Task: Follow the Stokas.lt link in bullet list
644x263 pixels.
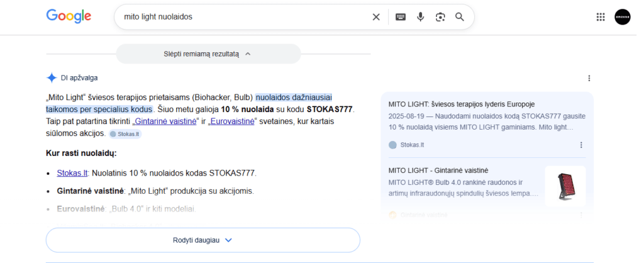Action: 72,173
